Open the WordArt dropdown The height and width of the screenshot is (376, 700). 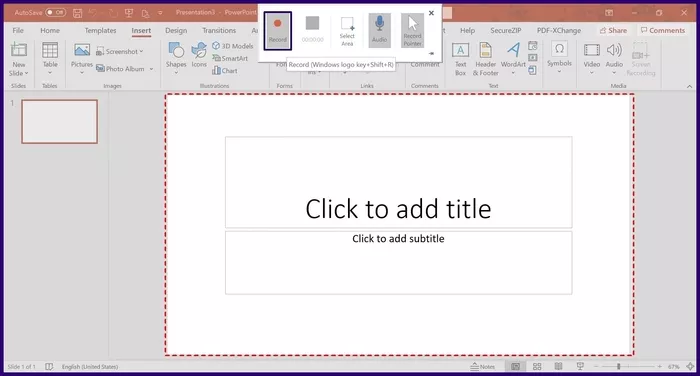(513, 59)
